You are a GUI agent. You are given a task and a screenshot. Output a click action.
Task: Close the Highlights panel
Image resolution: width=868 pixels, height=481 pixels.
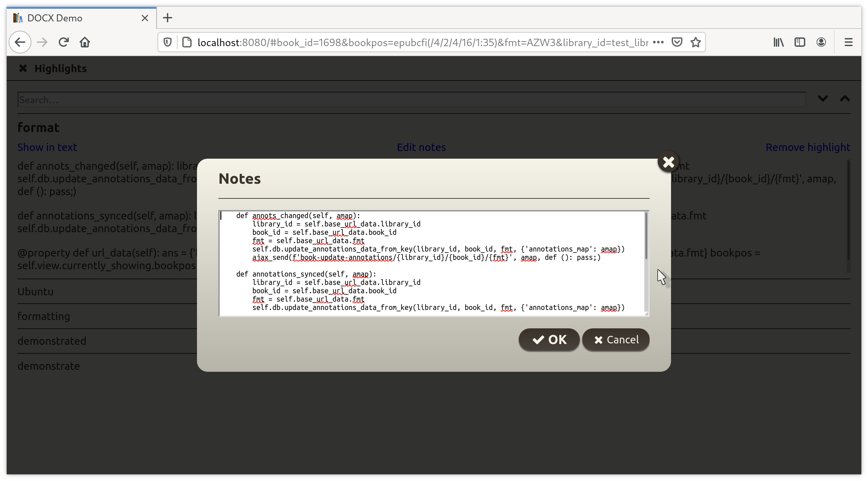[23, 68]
